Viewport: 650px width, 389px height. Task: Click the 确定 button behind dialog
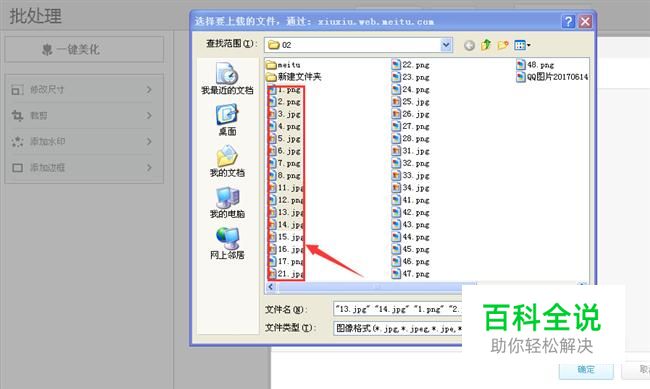(x=586, y=370)
